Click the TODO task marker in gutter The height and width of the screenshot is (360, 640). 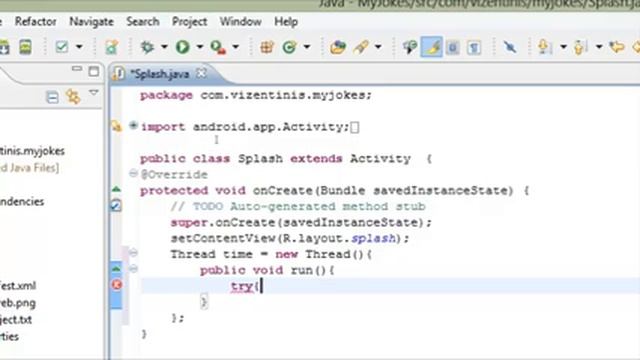click(x=116, y=205)
